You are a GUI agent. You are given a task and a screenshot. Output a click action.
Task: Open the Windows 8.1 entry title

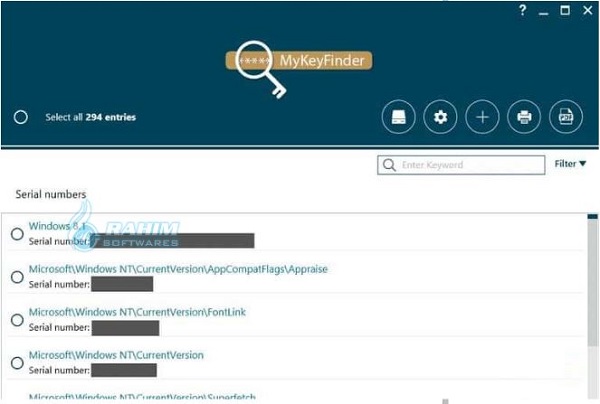(57, 226)
